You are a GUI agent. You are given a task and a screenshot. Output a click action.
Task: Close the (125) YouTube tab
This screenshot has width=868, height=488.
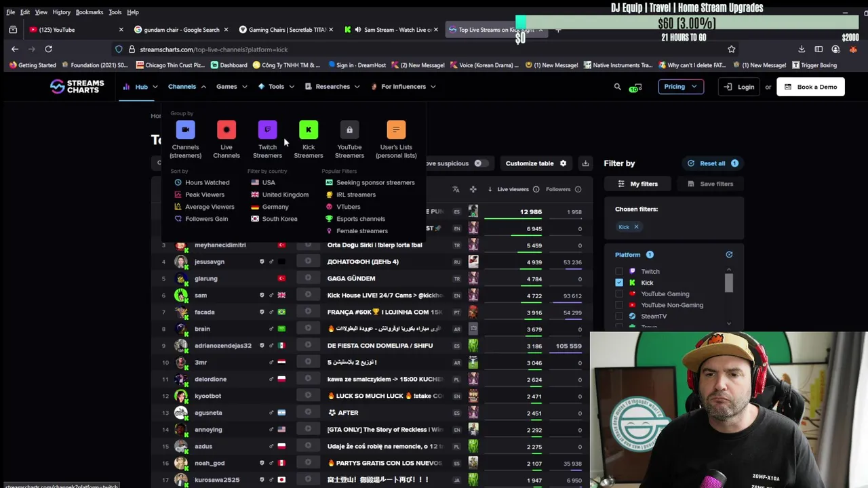[121, 30]
